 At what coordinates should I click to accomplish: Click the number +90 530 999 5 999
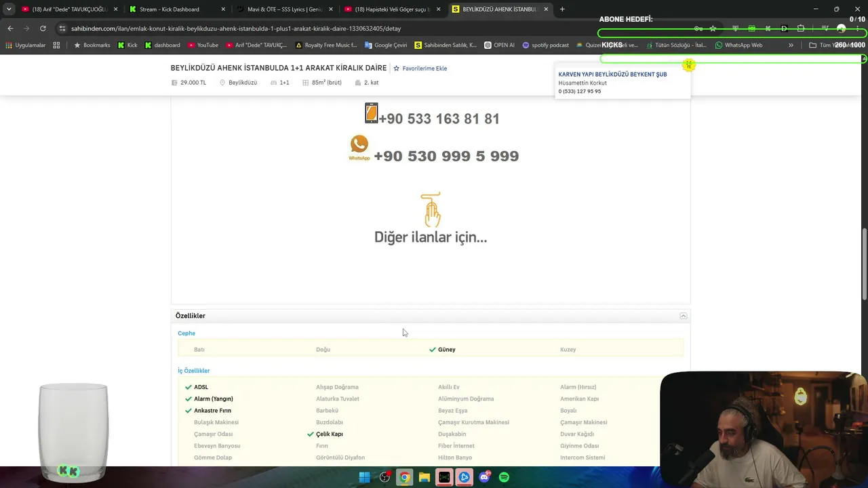[446, 156]
